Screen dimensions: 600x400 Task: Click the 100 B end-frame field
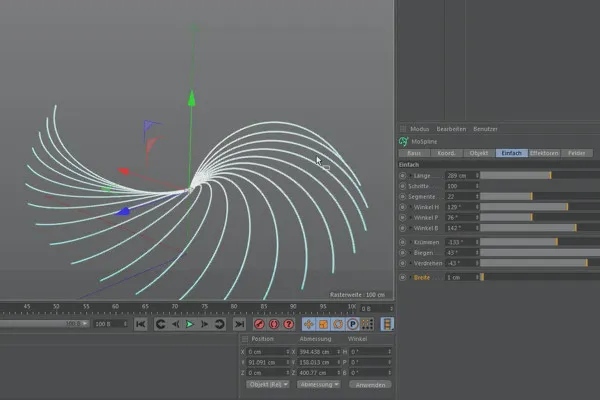tap(111, 324)
